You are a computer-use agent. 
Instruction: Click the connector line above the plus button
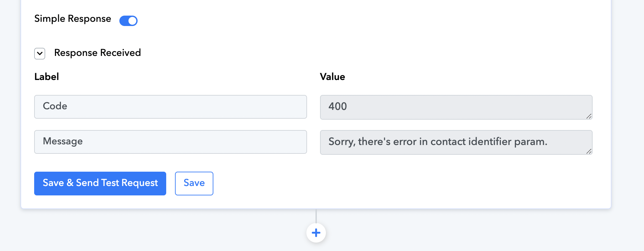point(316,216)
